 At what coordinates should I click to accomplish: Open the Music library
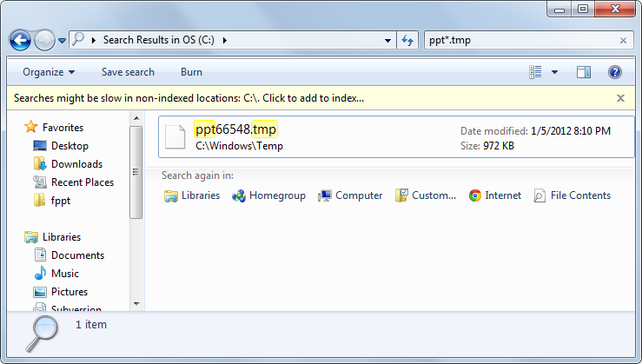[64, 274]
